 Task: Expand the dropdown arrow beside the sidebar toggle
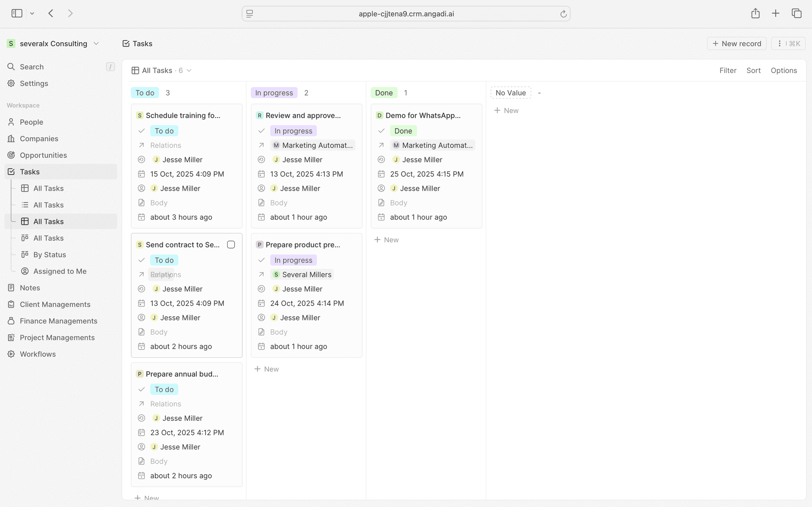click(32, 13)
